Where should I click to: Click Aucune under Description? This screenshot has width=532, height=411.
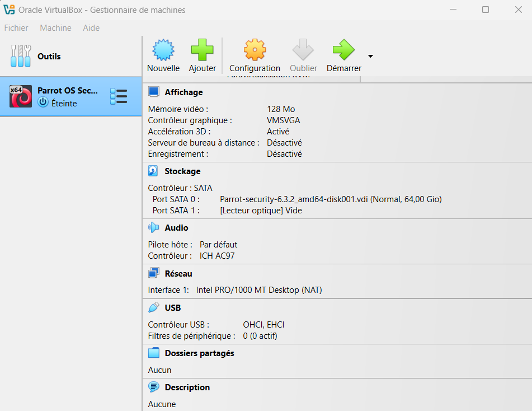point(162,404)
